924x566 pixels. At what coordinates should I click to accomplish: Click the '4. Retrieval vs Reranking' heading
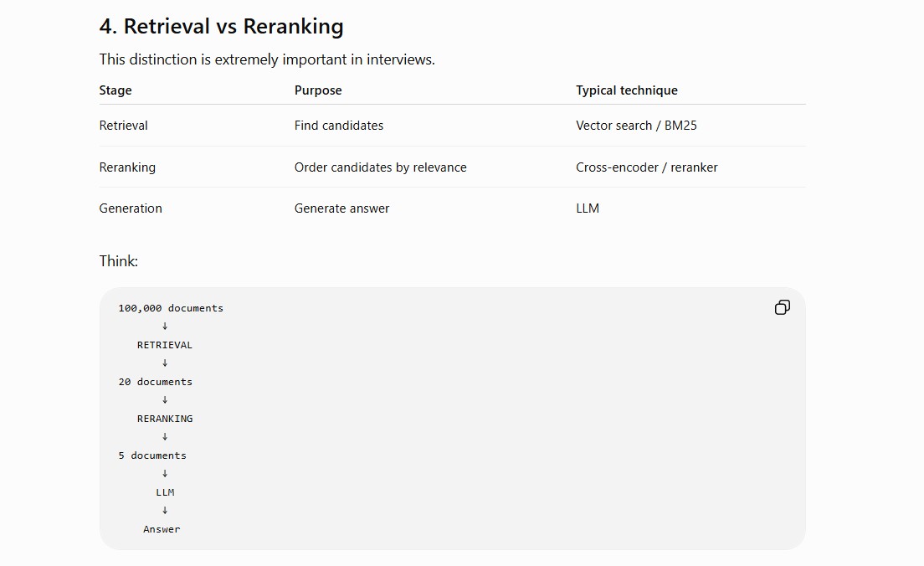(x=221, y=27)
